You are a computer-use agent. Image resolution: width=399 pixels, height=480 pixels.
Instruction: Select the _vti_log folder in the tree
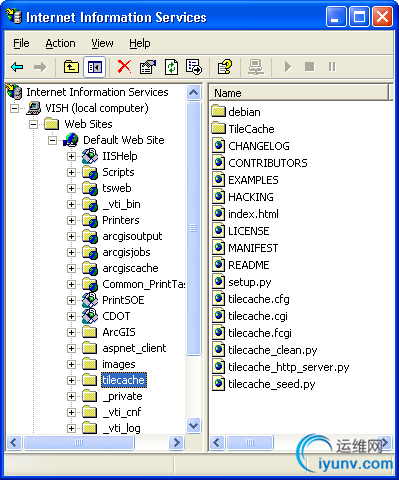pos(121,428)
